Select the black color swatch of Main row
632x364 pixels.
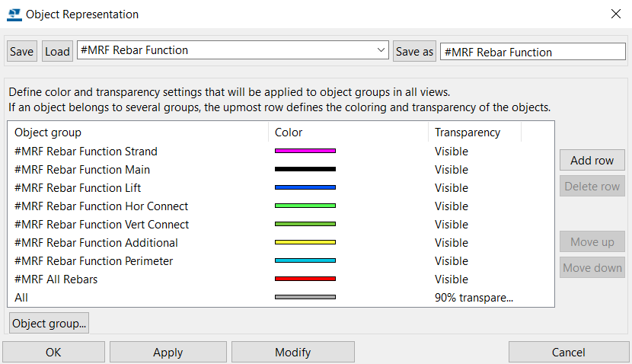pyautogui.click(x=305, y=169)
